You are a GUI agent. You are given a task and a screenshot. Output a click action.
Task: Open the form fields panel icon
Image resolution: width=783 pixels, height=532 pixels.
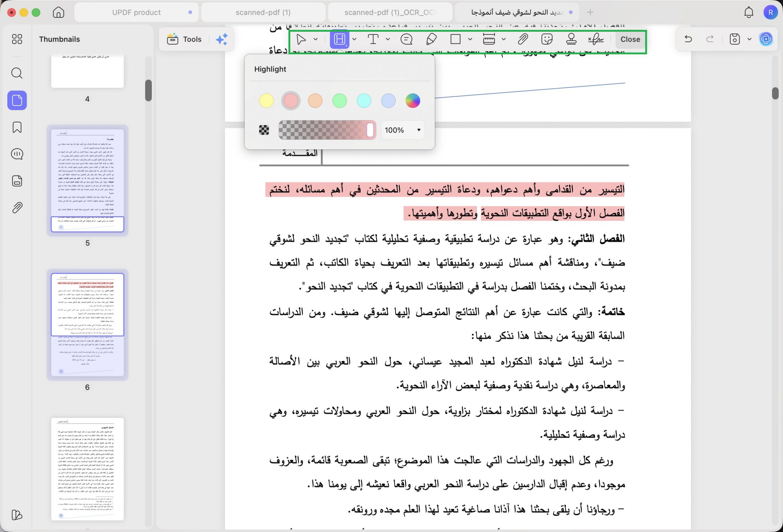pos(17,181)
